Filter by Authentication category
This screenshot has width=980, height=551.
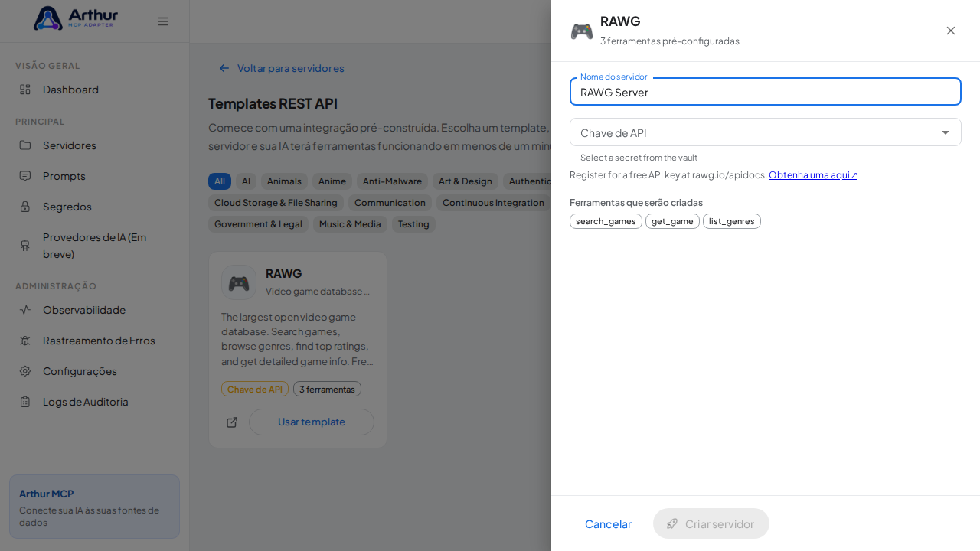[528, 181]
